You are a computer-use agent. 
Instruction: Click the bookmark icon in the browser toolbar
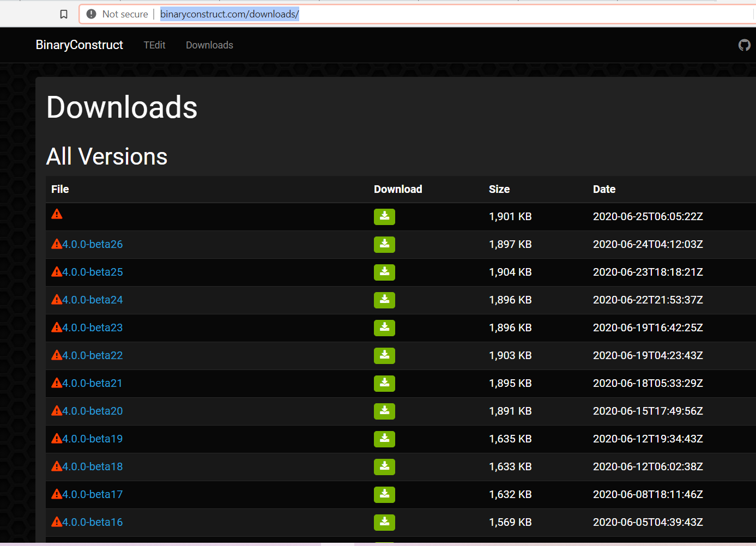pos(64,14)
